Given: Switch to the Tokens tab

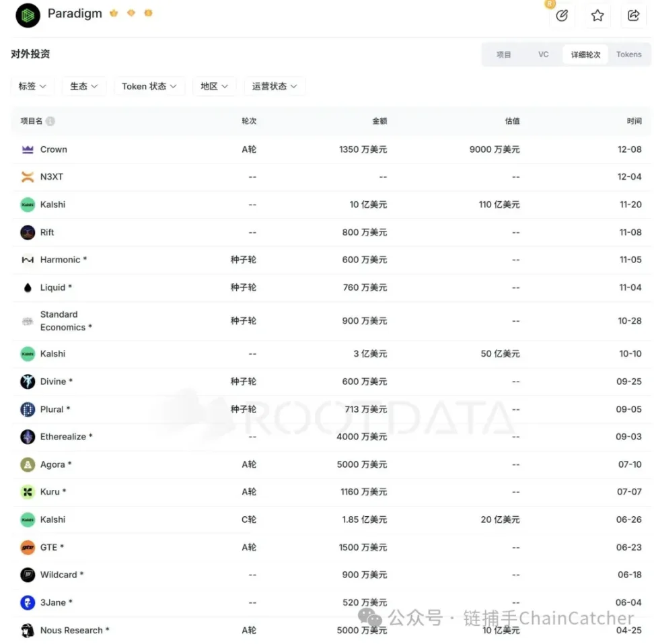Looking at the screenshot, I should (628, 55).
